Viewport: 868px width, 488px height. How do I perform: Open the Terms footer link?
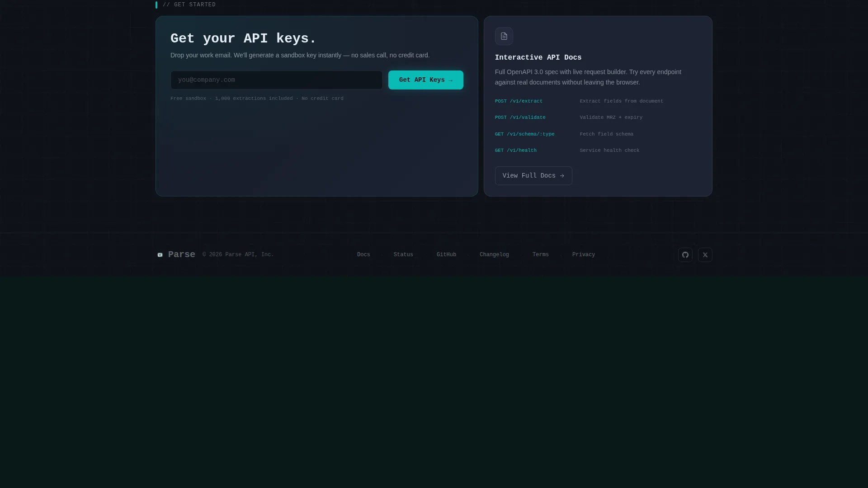540,255
